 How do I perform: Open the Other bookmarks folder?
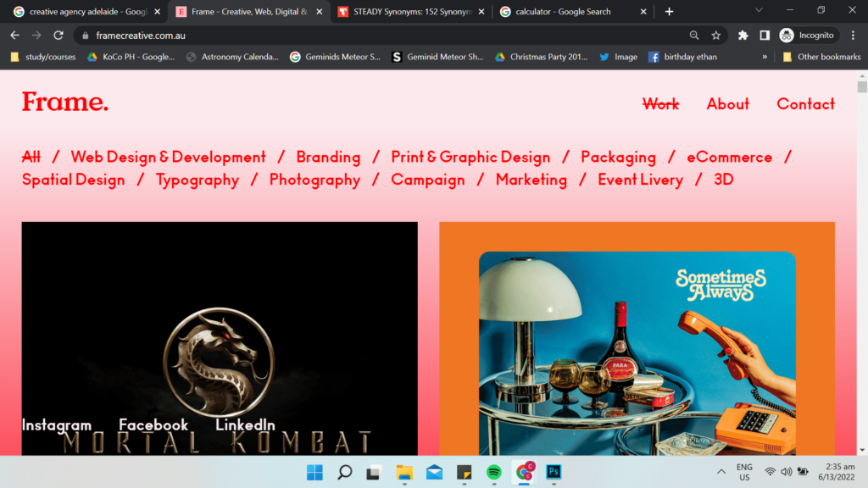pos(821,57)
